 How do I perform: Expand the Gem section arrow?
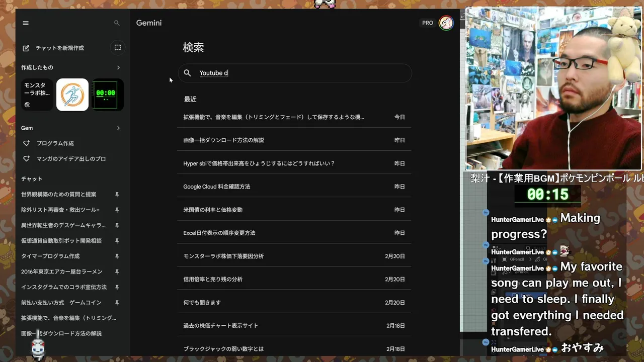coord(118,128)
